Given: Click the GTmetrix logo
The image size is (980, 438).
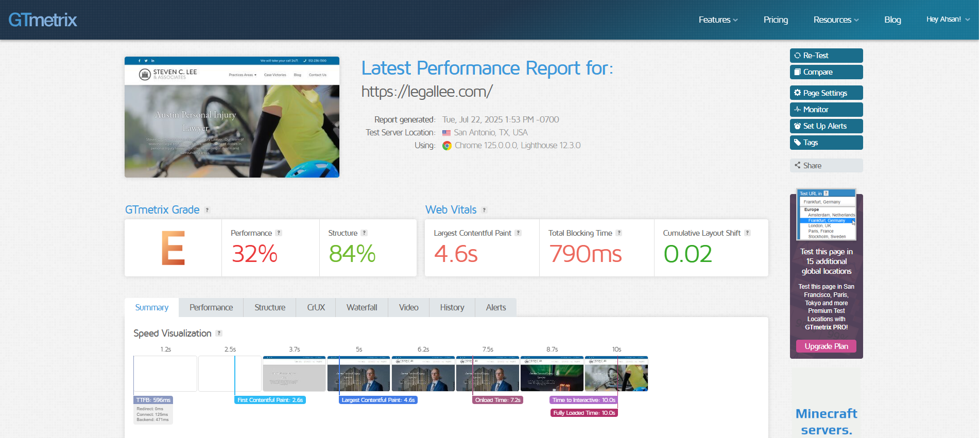Looking at the screenshot, I should [43, 20].
